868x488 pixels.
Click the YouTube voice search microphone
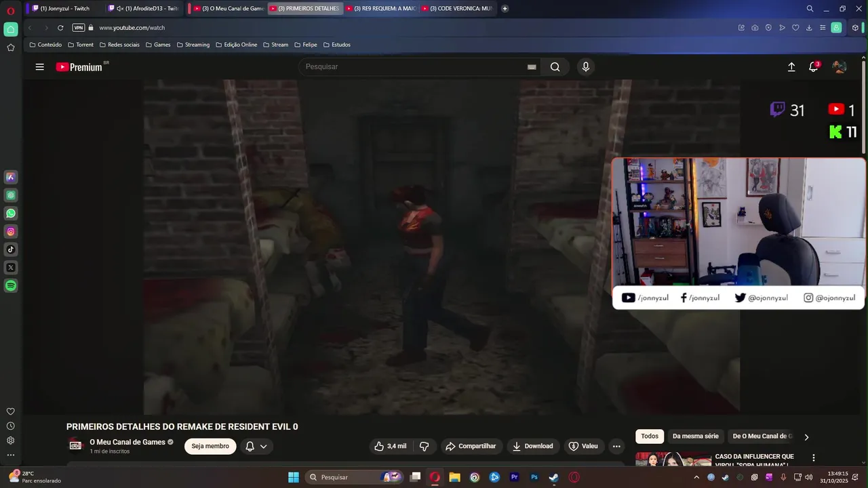coord(586,66)
